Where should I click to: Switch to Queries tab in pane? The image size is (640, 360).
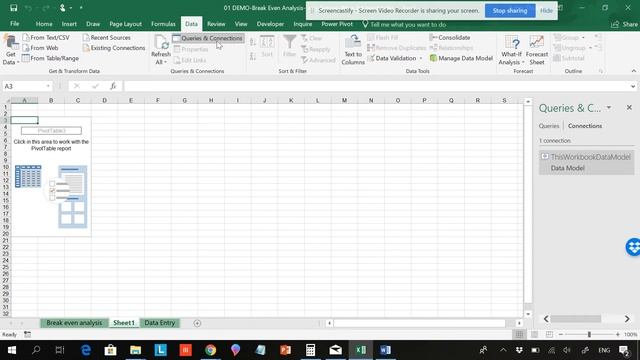(549, 126)
